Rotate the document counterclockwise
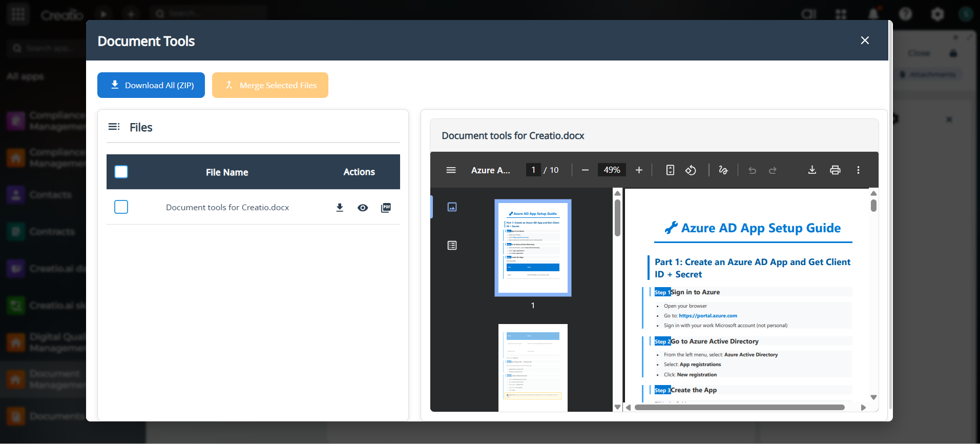980x444 pixels. click(x=691, y=170)
